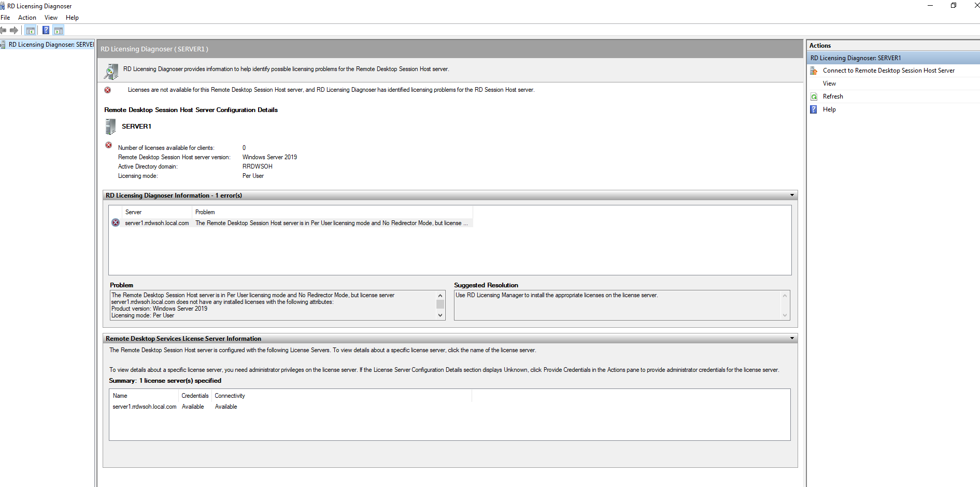980x487 pixels.
Task: Collapse RD Licensing Diagnoser Information section
Action: [791, 196]
